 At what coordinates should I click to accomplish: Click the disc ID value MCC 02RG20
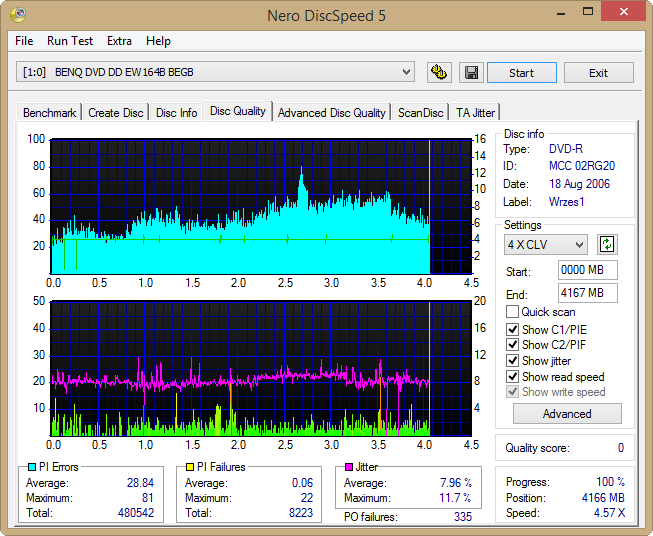click(582, 166)
